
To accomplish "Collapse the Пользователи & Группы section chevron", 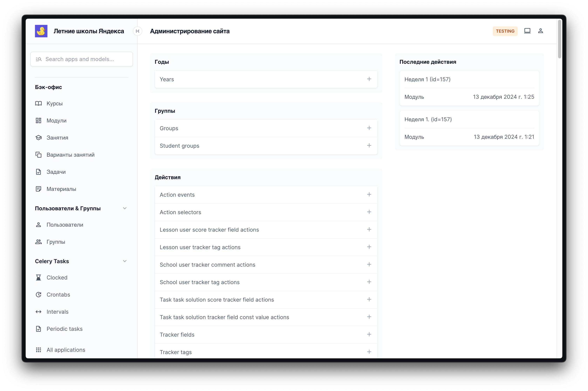I will 125,208.
